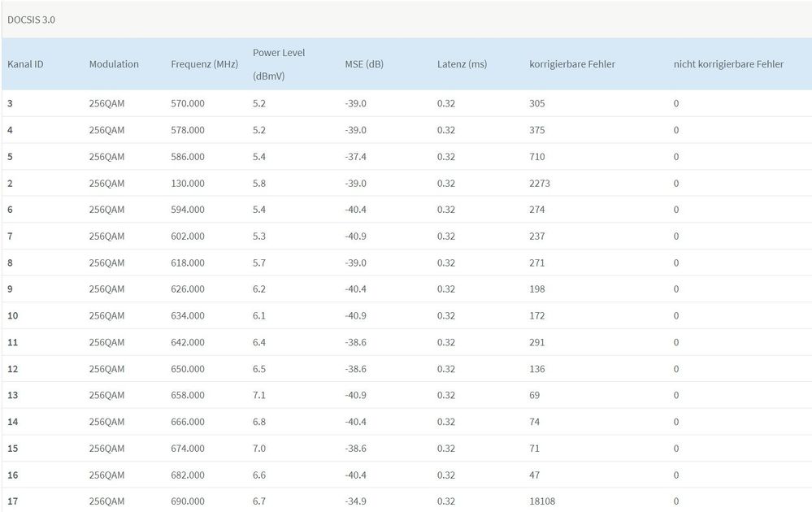Click the 570.000 frequency cell
The width and height of the screenshot is (812, 512).
coord(188,104)
